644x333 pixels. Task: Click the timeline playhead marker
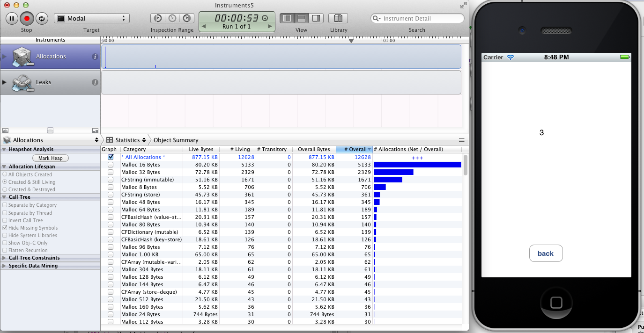(351, 41)
